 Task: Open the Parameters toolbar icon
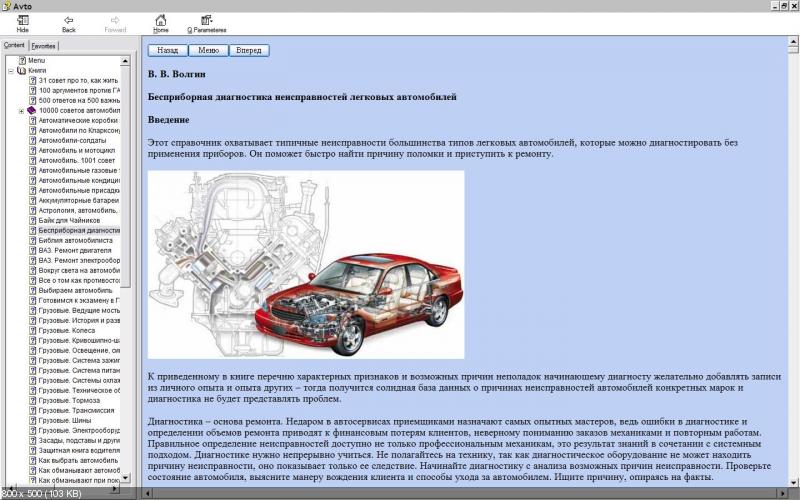[x=206, y=20]
